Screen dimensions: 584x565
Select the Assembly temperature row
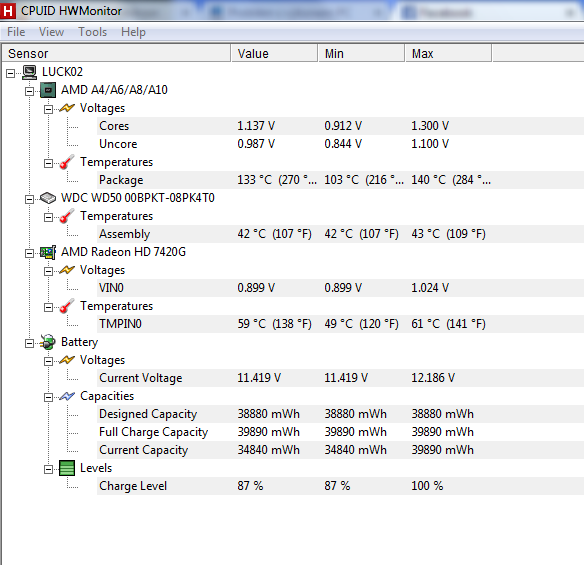[340, 234]
